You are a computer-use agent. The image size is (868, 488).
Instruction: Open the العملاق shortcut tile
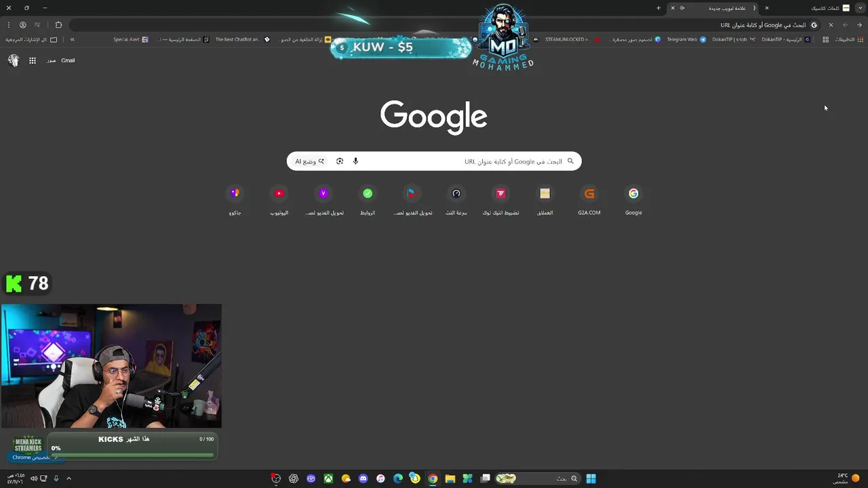pos(545,201)
